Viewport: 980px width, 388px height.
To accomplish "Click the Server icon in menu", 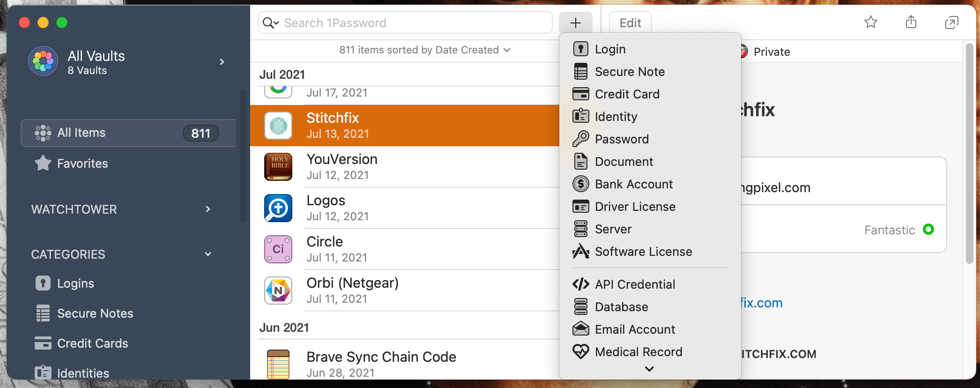I will click(x=580, y=229).
